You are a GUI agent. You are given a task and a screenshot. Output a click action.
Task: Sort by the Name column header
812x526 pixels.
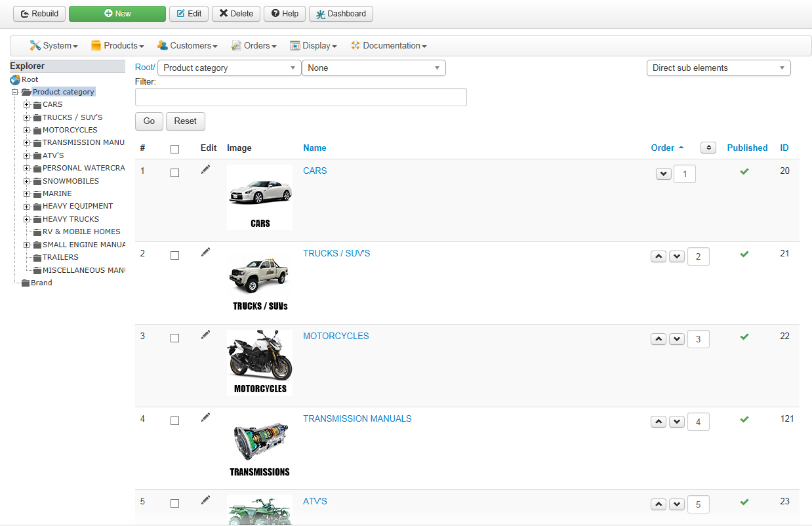pos(315,148)
